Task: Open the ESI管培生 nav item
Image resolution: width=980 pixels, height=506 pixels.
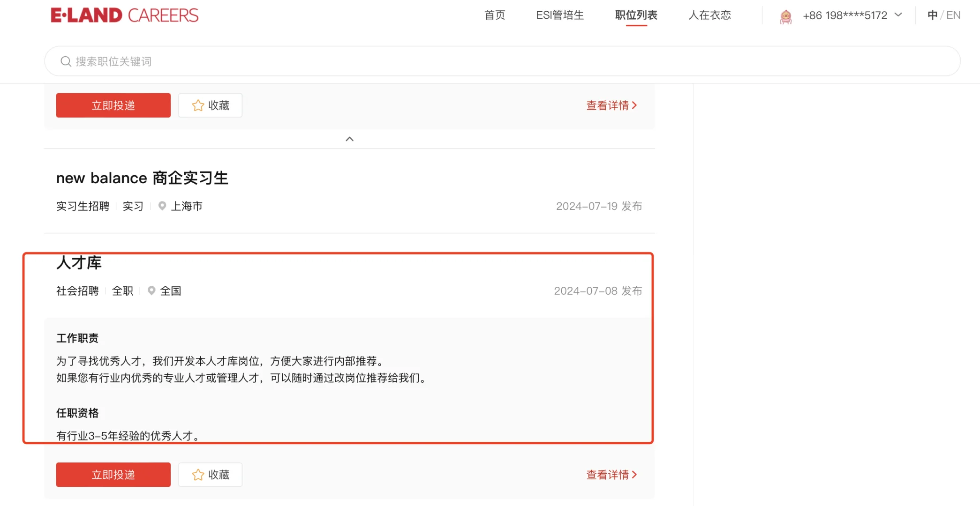Action: pos(560,15)
